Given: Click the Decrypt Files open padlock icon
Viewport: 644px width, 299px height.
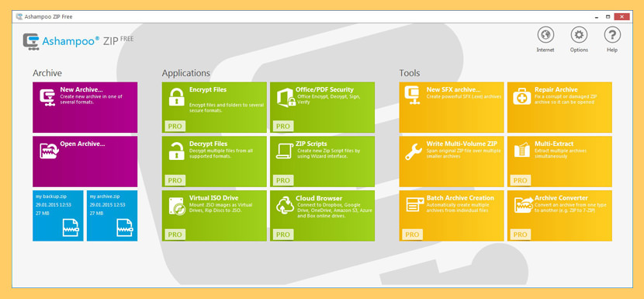Looking at the screenshot, I should 177,151.
